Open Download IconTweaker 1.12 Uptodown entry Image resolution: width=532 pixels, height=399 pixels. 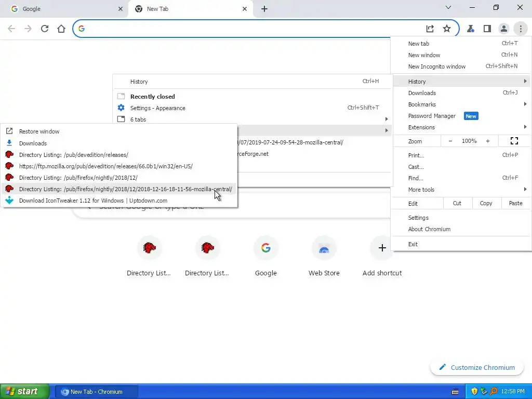[x=119, y=201]
